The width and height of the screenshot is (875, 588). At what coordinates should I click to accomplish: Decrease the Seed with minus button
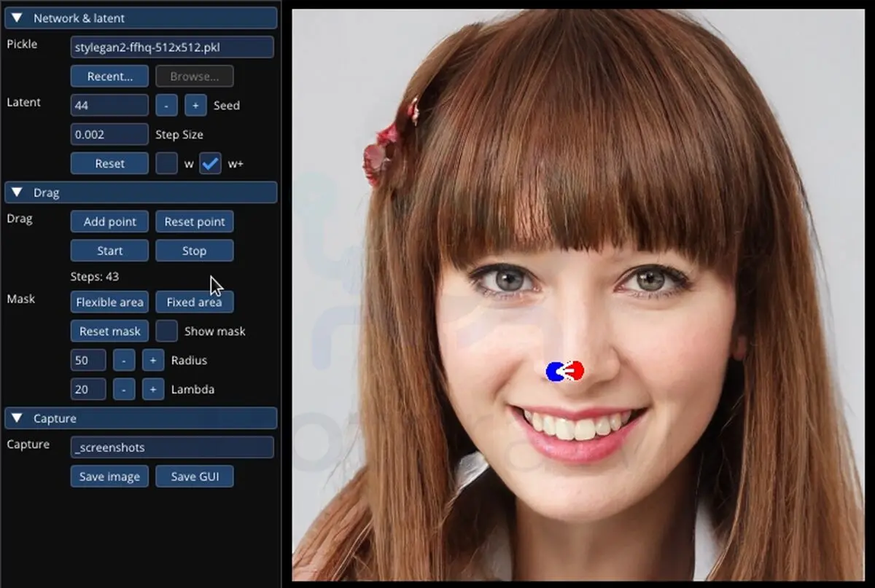(166, 105)
